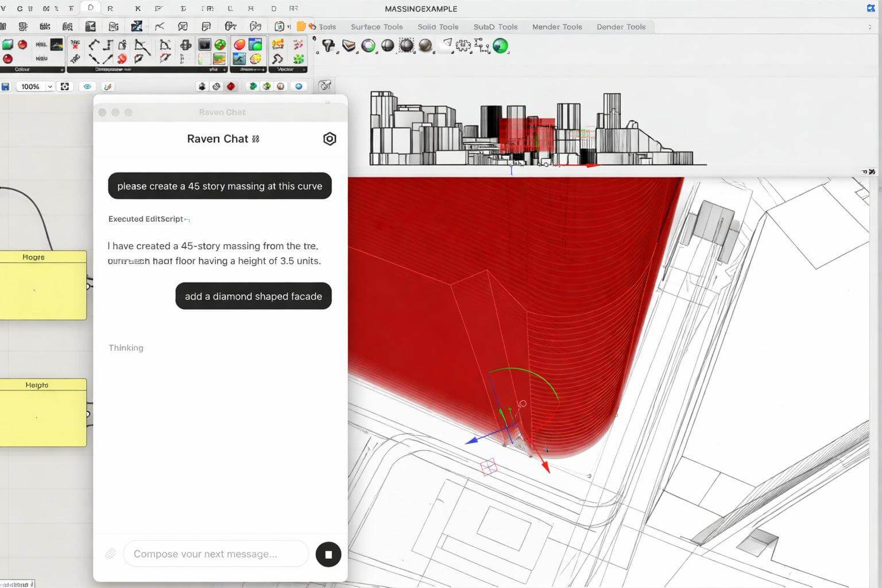Click the red sphere icon under the green cube
The height and width of the screenshot is (588, 882).
click(7, 59)
